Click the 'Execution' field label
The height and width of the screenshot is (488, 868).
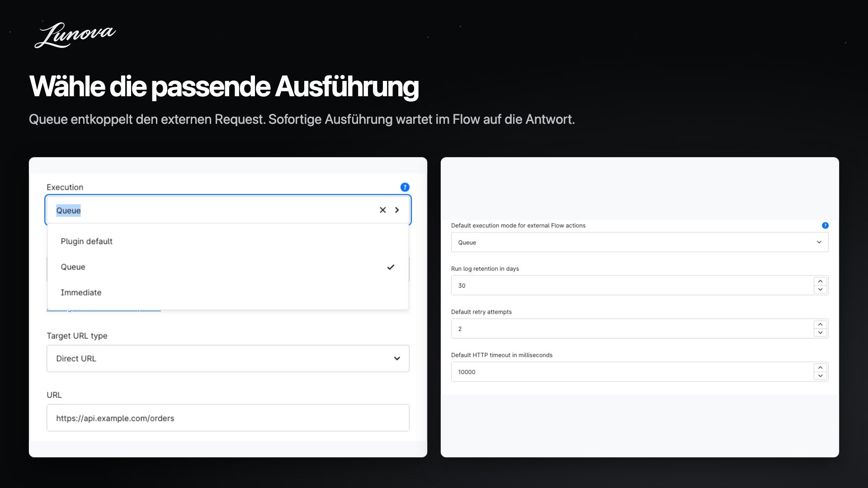coord(65,187)
